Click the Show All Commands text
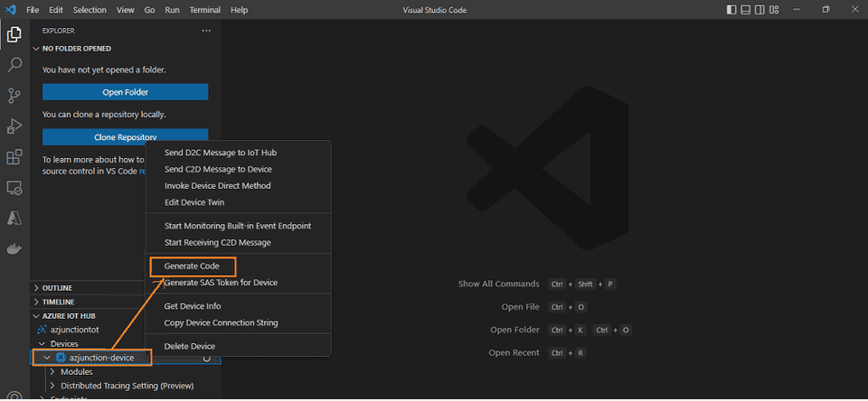 tap(499, 284)
